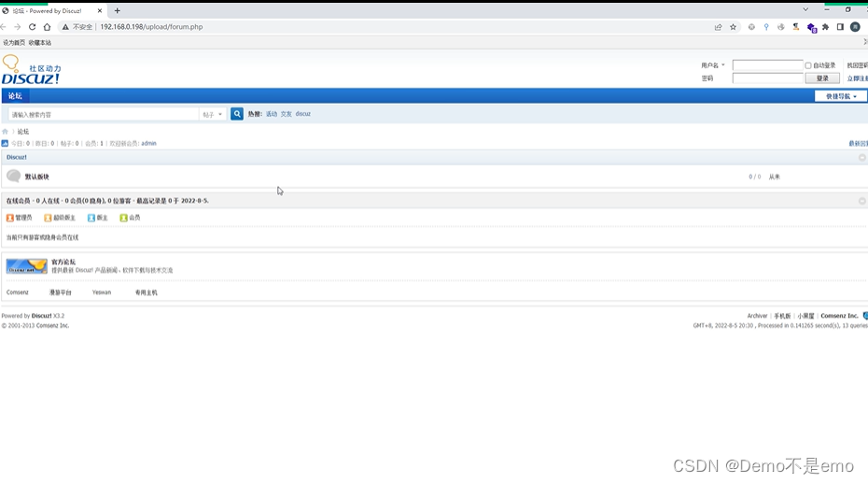Screen dimensions: 868x483
Task: Open the Extensions puzzle-piece menu
Action: (x=825, y=26)
